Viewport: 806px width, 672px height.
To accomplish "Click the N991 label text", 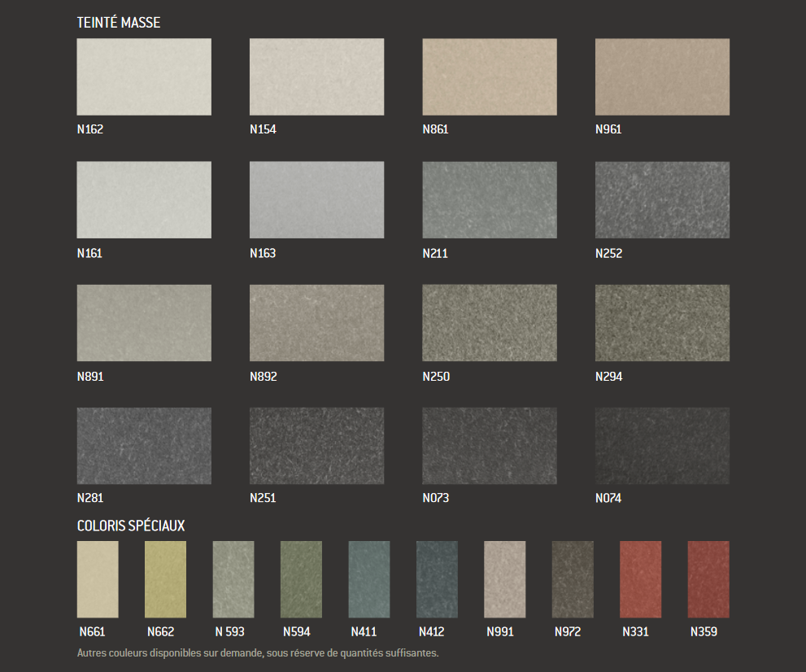I will [x=500, y=631].
